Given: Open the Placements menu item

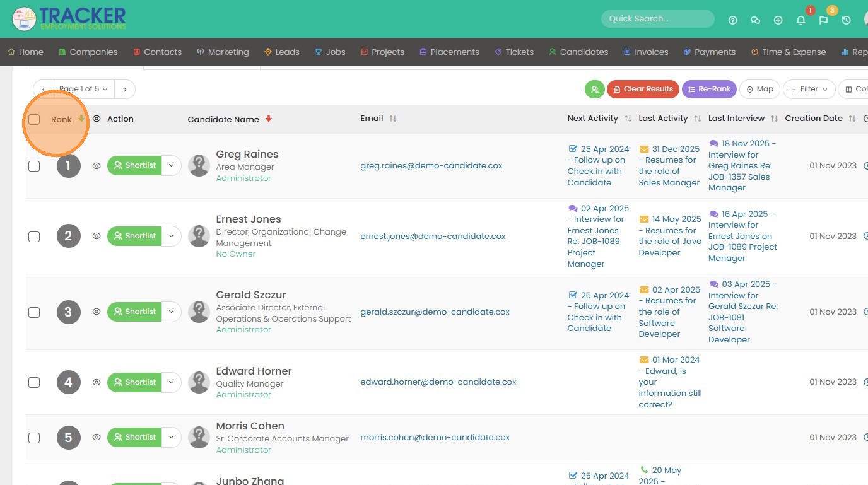Looking at the screenshot, I should click(x=449, y=52).
